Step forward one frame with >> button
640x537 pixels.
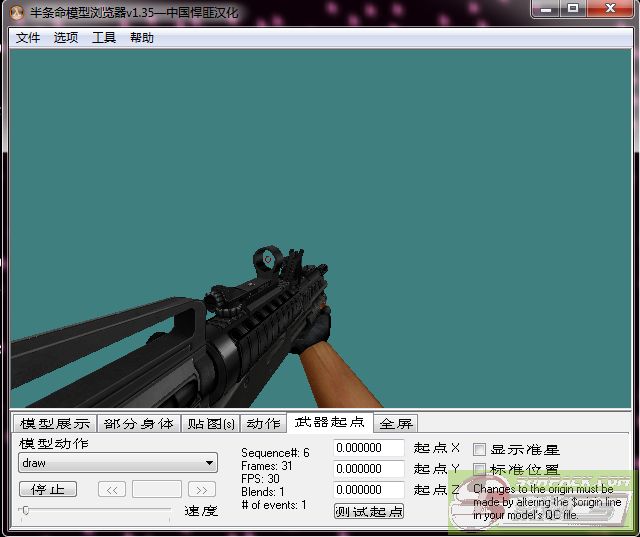[x=202, y=489]
